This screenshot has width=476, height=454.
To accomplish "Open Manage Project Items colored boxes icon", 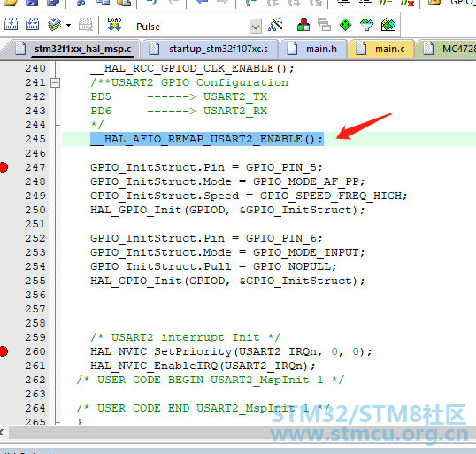I will tap(303, 24).
